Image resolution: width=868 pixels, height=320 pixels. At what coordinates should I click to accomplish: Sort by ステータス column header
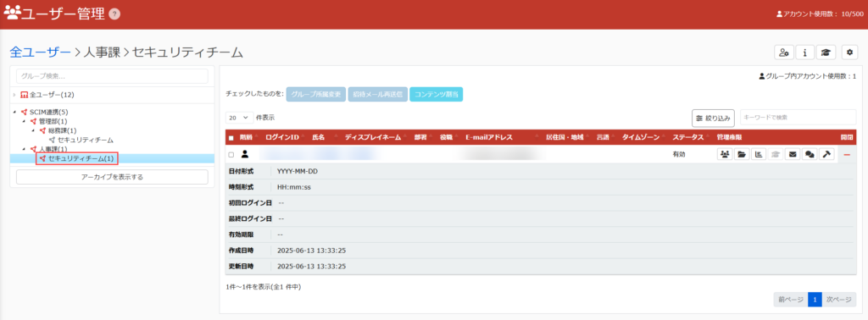[x=688, y=138]
